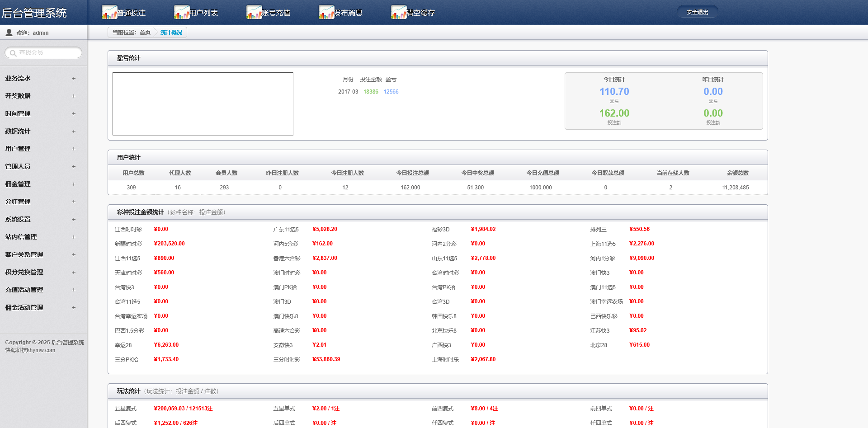This screenshot has height=428, width=868.
Task: Go to 首页 in the breadcrumb
Action: pyautogui.click(x=145, y=33)
